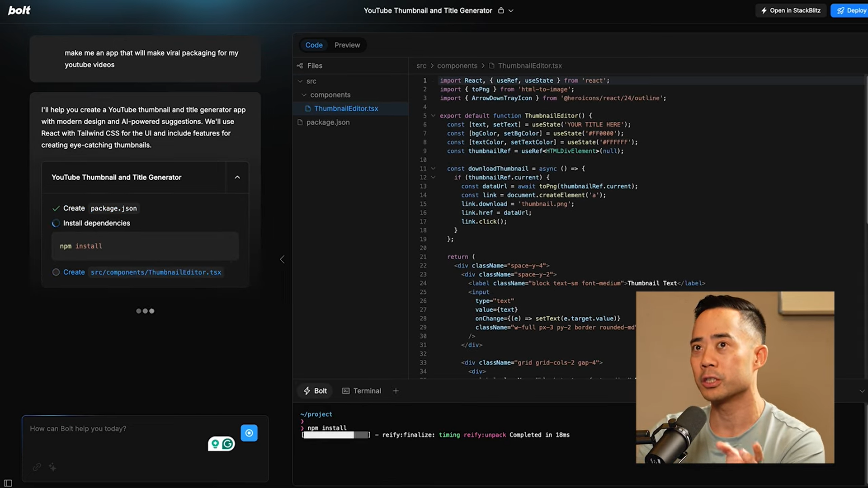This screenshot has width=868, height=488.
Task: Open project title dropdown chevron
Action: (x=511, y=11)
